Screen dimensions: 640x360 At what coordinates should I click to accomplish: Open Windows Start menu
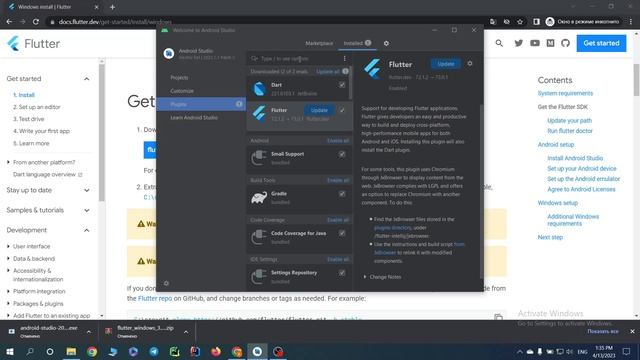(10, 351)
